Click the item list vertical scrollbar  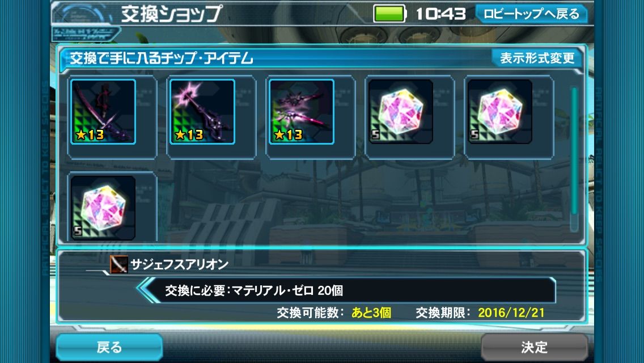coord(574,158)
